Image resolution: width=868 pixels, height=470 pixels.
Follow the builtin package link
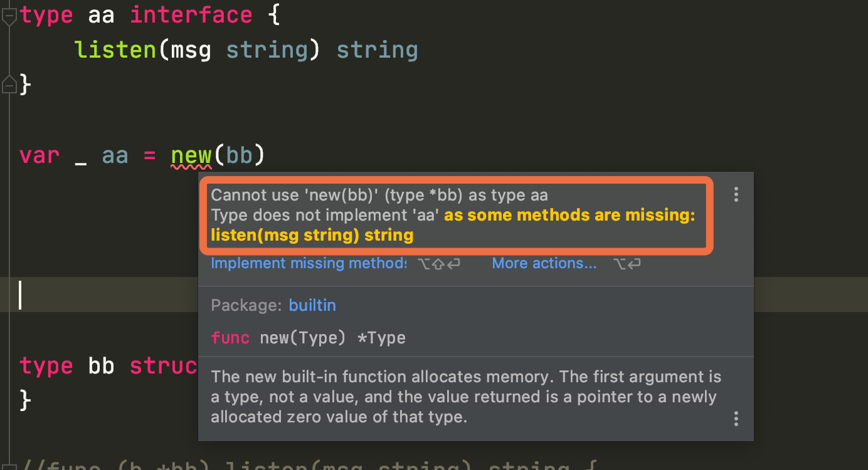[312, 305]
